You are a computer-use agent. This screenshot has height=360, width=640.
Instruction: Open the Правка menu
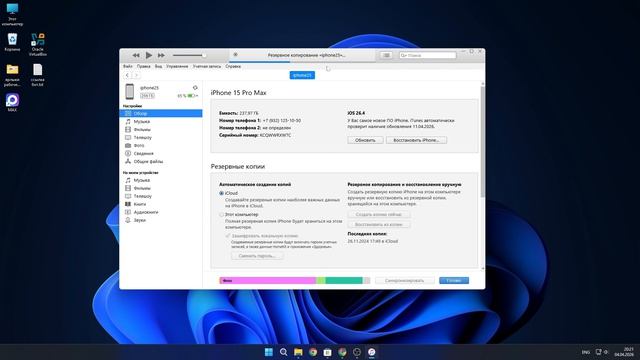[x=144, y=66]
